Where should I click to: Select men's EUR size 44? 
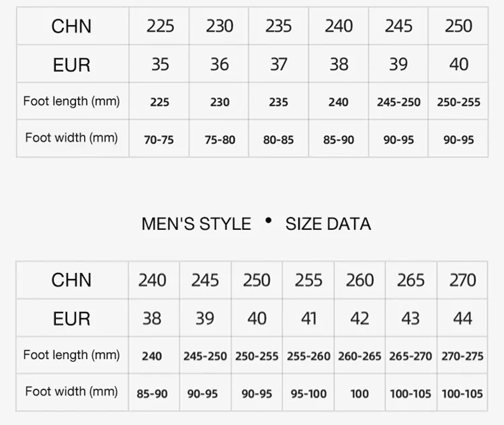pyautogui.click(x=462, y=318)
